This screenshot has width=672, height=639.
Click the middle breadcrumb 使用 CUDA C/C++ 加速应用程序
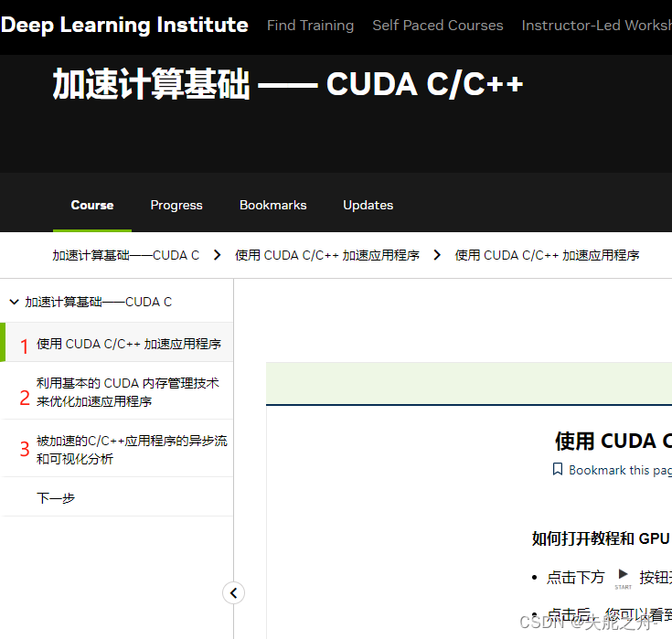pos(327,255)
